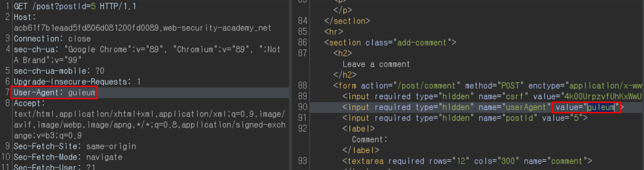Select the hidden csrf input line
Viewport: 644px width, 170px height.
point(492,97)
